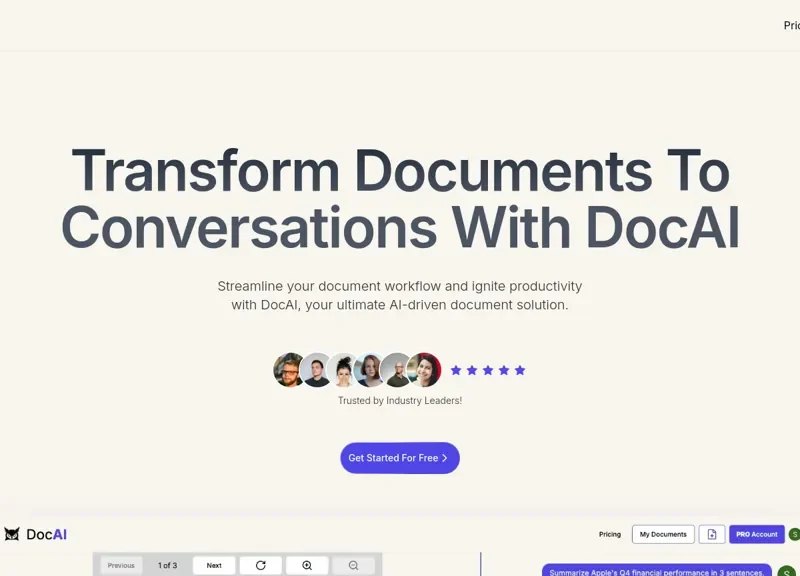Click the green user avatar in navbar
The height and width of the screenshot is (576, 800).
tap(794, 534)
